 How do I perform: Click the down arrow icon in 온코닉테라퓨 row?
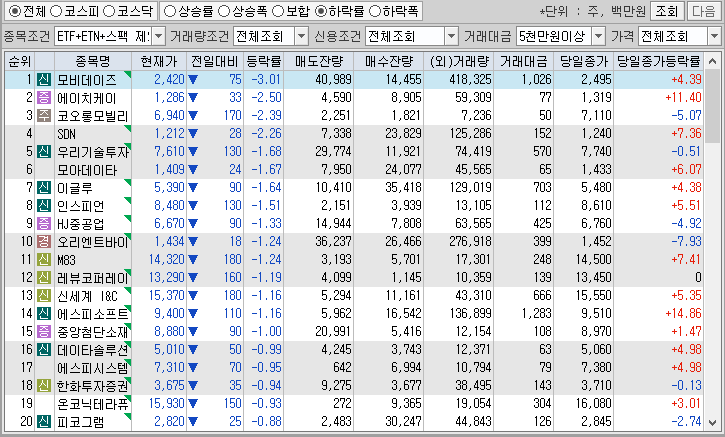pyautogui.click(x=193, y=404)
